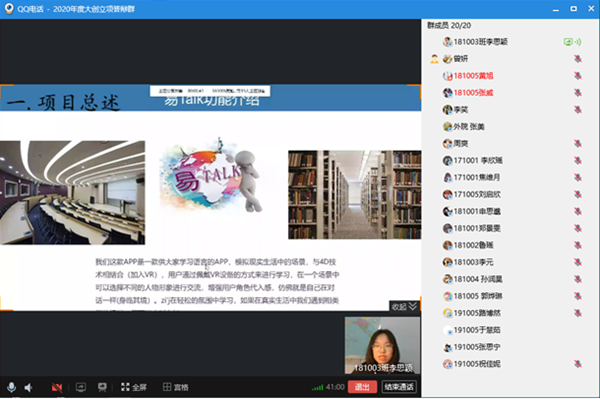Open the presentation whiteboard icon

102,387
